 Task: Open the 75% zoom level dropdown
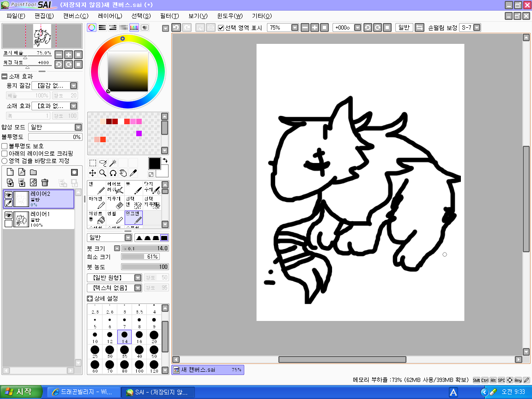tap(295, 28)
